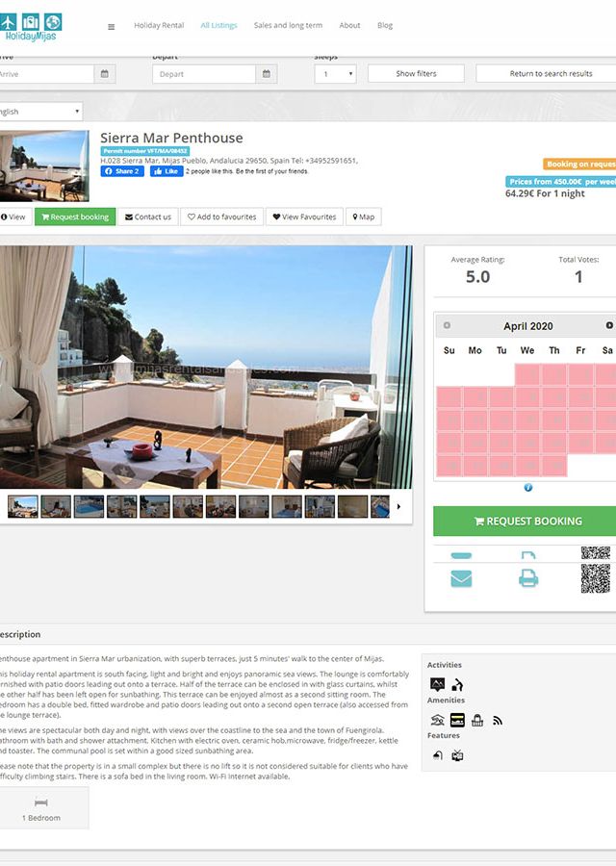Go to previous month in calendar
The width and height of the screenshot is (616, 866).
[x=447, y=325]
